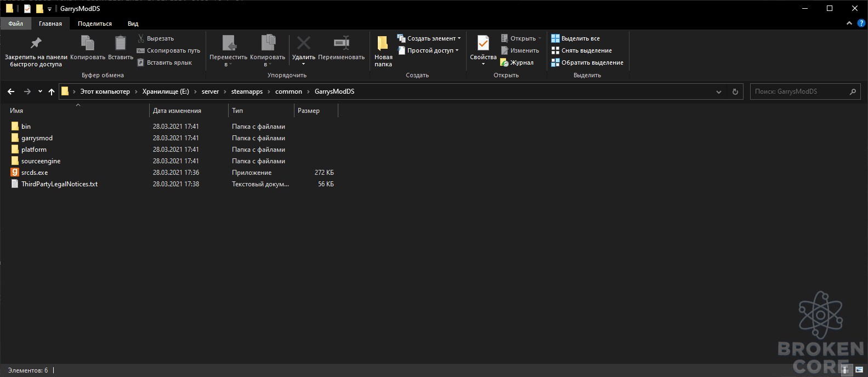868x377 pixels.
Task: Sort by Дата изменения column header
Action: tap(189, 111)
